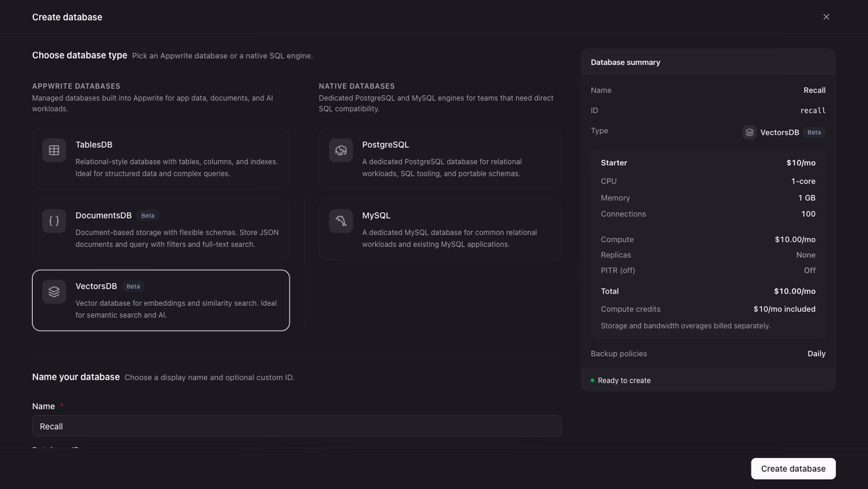Choose the MySQL native database card
The height and width of the screenshot is (489, 868).
tap(440, 229)
